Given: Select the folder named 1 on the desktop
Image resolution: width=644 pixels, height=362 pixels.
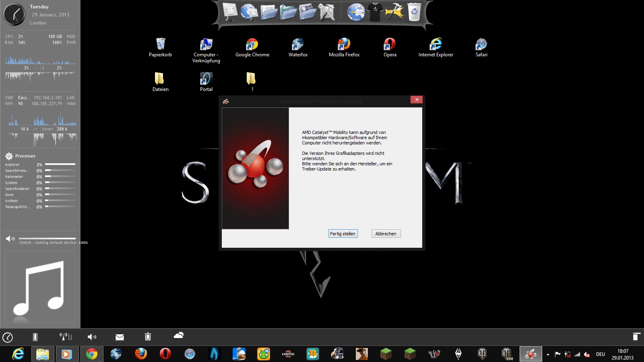Looking at the screenshot, I should 252,82.
